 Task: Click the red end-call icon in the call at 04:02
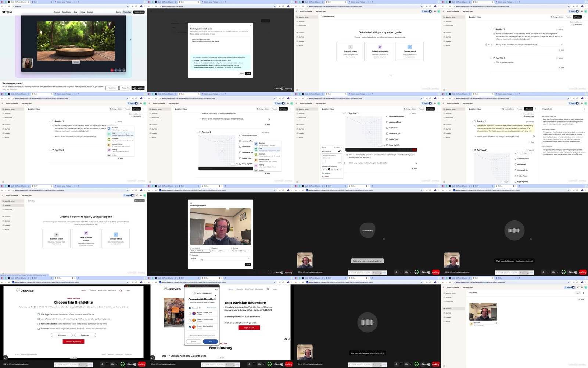[x=437, y=364]
